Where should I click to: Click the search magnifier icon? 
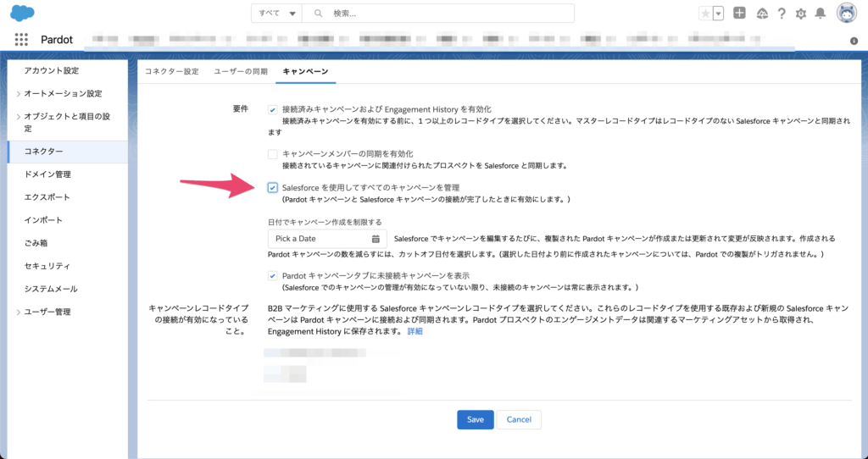[x=319, y=14]
